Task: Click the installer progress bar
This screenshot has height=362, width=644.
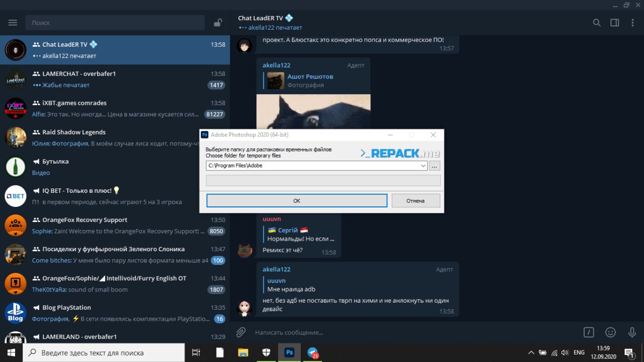Action: [x=324, y=181]
